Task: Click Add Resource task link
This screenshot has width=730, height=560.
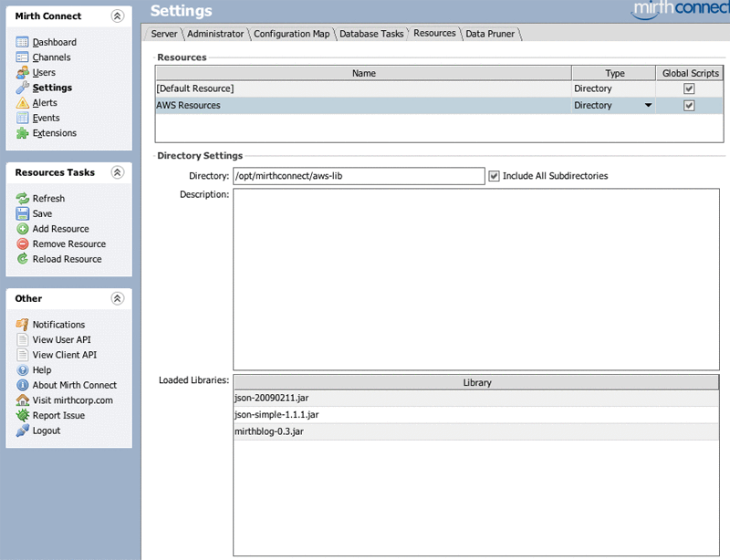Action: [60, 229]
